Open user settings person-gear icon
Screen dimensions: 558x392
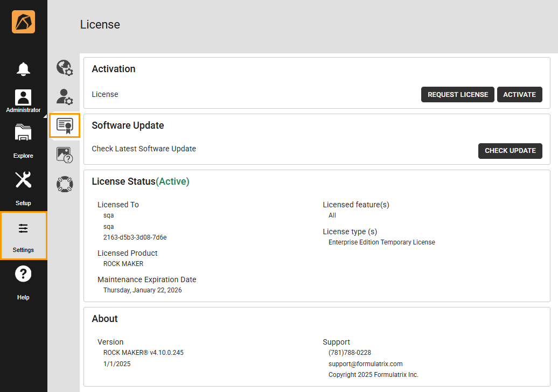pyautogui.click(x=65, y=97)
